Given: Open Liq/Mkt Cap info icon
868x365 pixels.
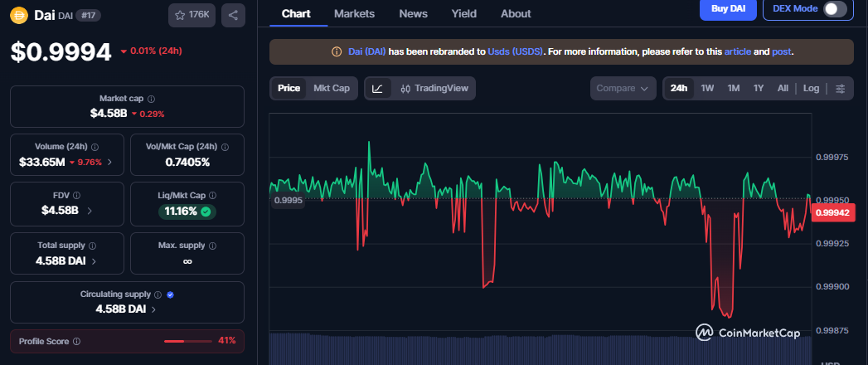Looking at the screenshot, I should pos(212,195).
